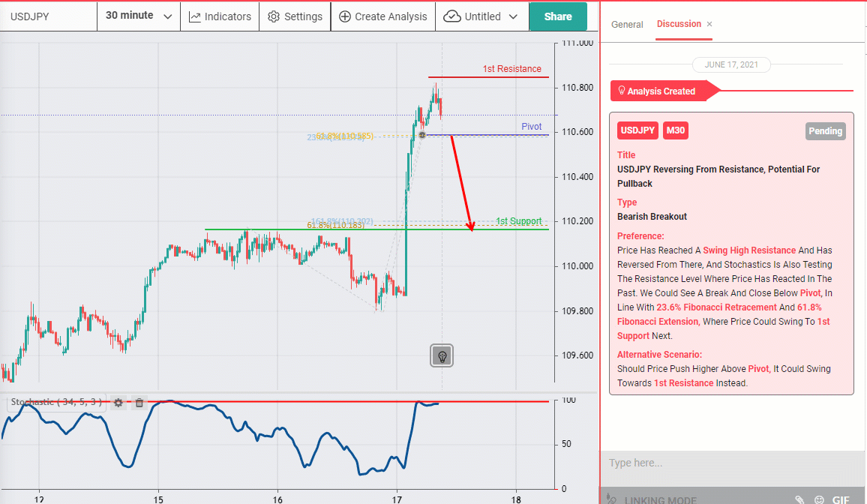Click the Create Analysis label
Screen dimensions: 867x504
point(391,16)
